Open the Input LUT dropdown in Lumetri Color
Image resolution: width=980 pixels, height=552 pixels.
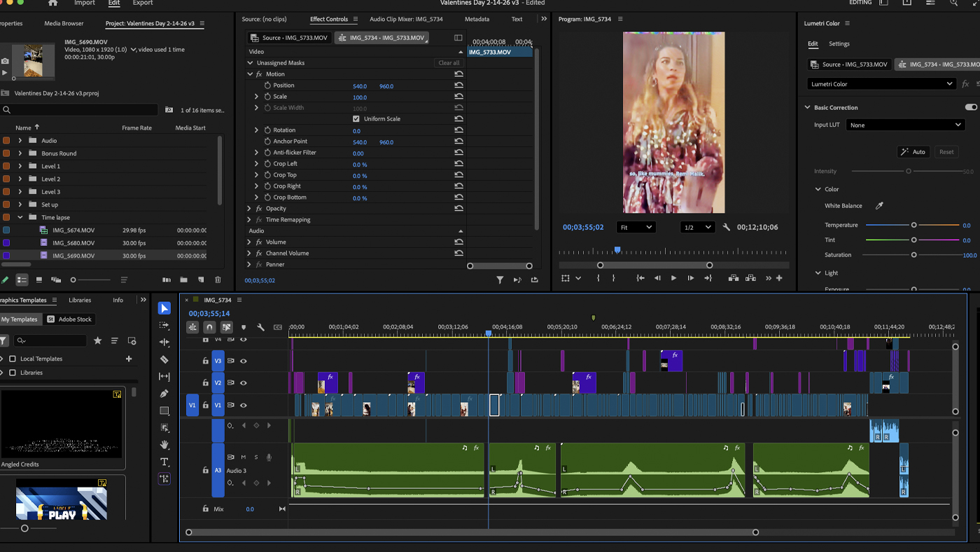point(905,124)
